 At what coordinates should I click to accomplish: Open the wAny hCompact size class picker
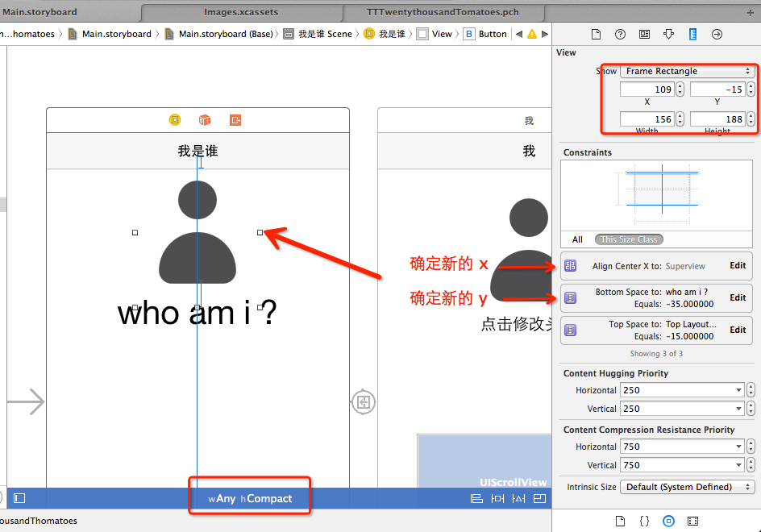coord(250,498)
